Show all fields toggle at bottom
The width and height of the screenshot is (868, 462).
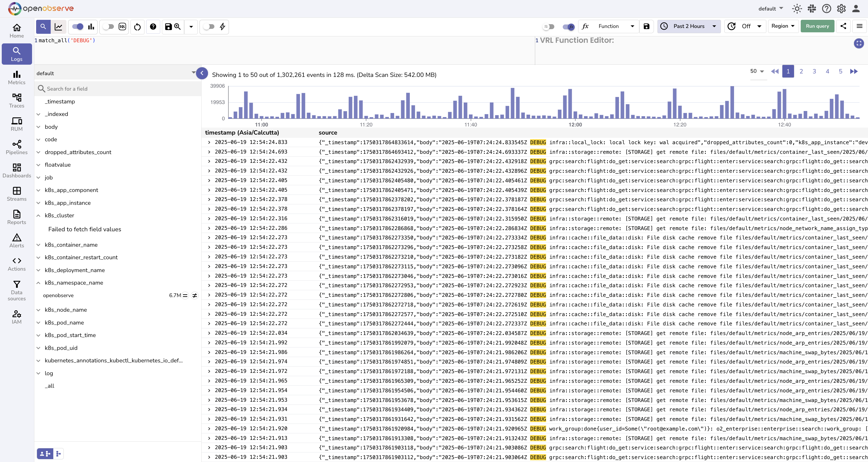[x=58, y=454]
